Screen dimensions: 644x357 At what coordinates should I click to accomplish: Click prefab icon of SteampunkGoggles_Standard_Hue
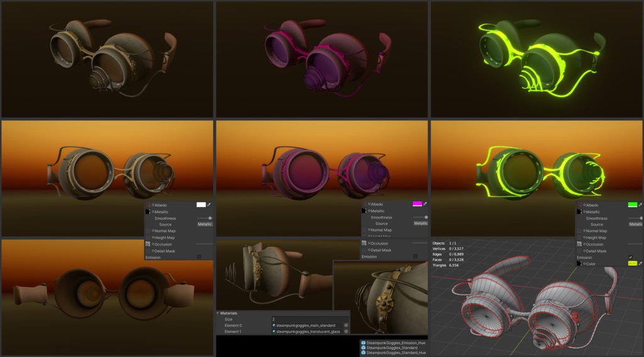pos(363,353)
